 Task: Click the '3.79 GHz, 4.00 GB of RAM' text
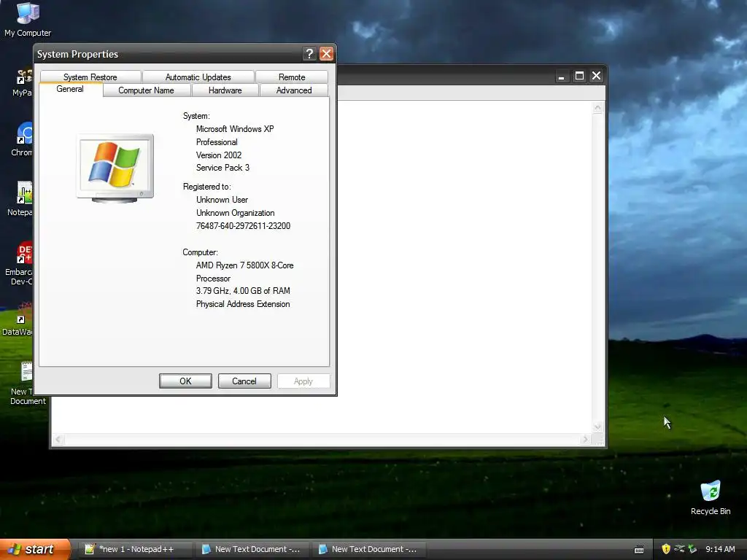point(243,290)
